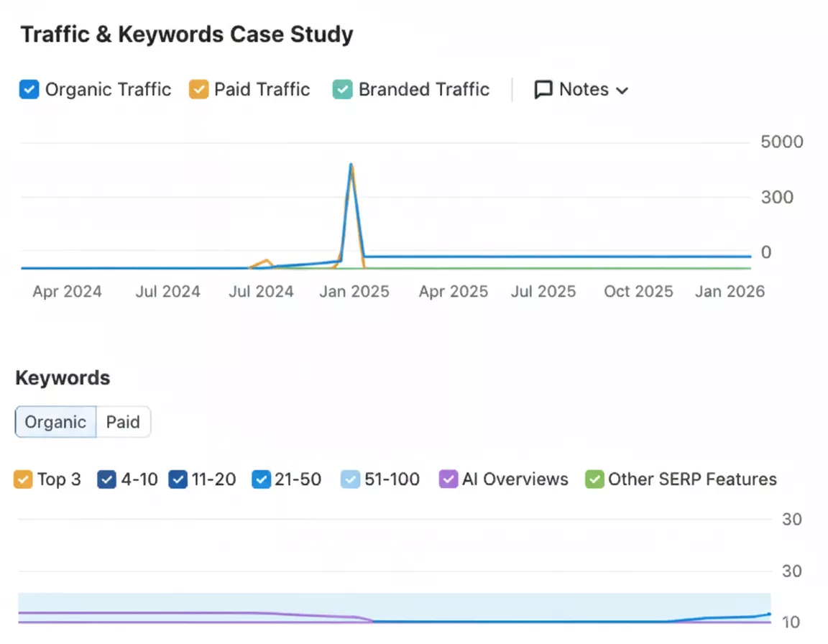
Task: Hide the 4-10 position series
Action: tap(107, 479)
